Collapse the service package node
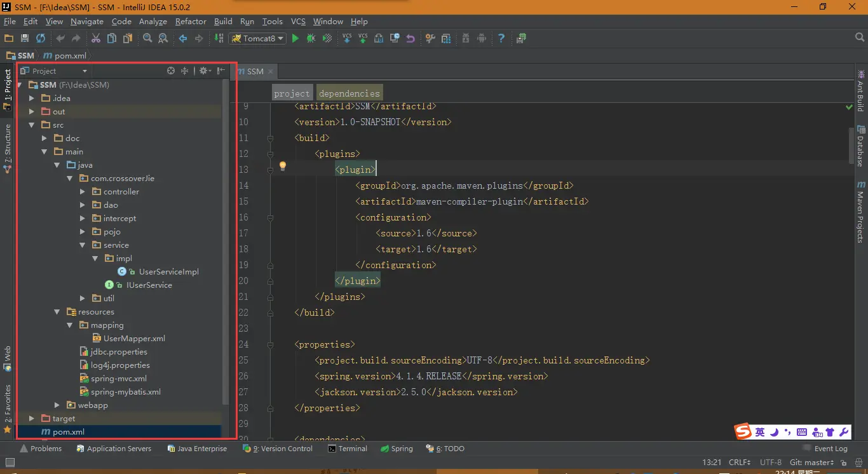The image size is (868, 474). [83, 245]
